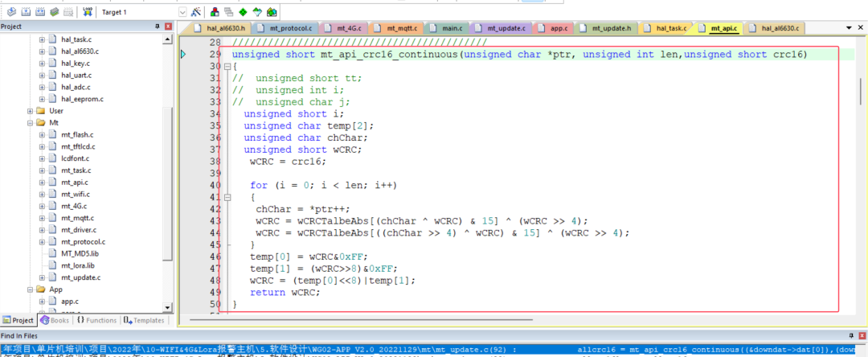
Task: Select mt_tftlcd.c in project tree
Action: [x=78, y=146]
